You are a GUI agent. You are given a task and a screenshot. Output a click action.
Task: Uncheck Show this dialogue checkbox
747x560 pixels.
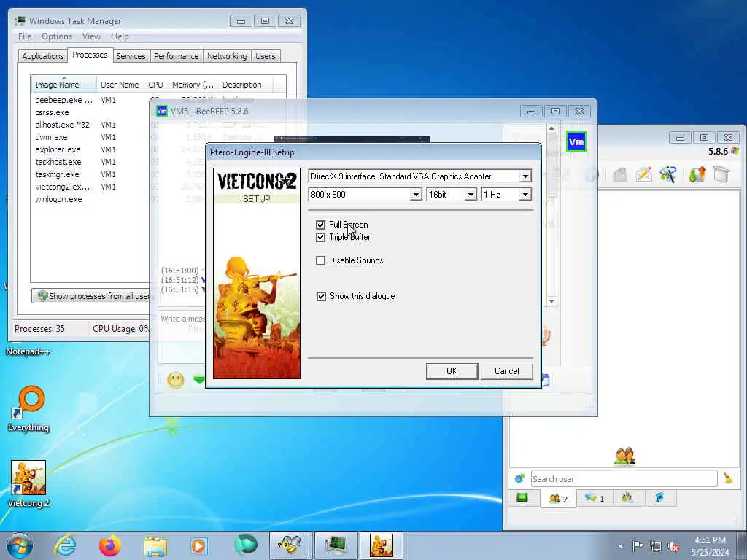pyautogui.click(x=321, y=296)
